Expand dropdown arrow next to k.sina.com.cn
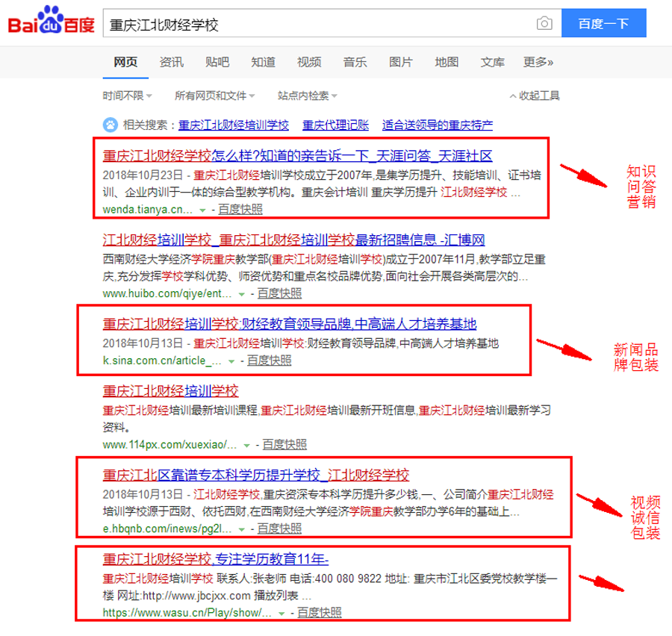 click(231, 361)
